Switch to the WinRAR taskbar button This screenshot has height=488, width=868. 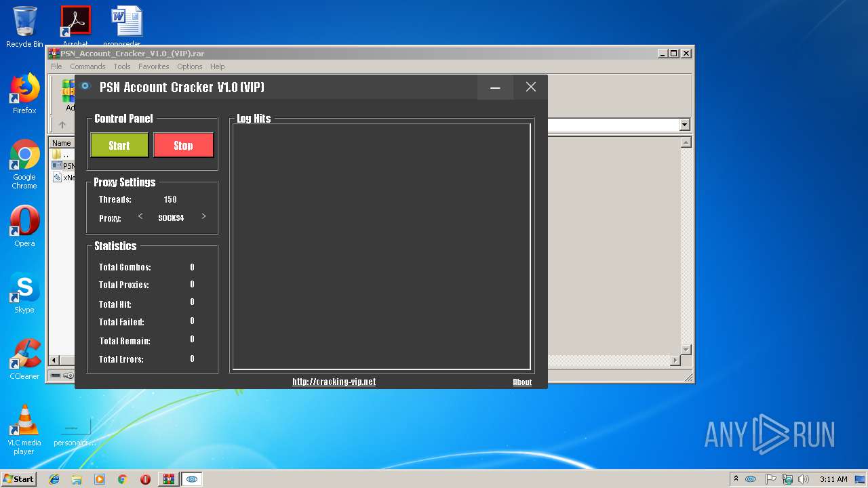pyautogui.click(x=168, y=479)
